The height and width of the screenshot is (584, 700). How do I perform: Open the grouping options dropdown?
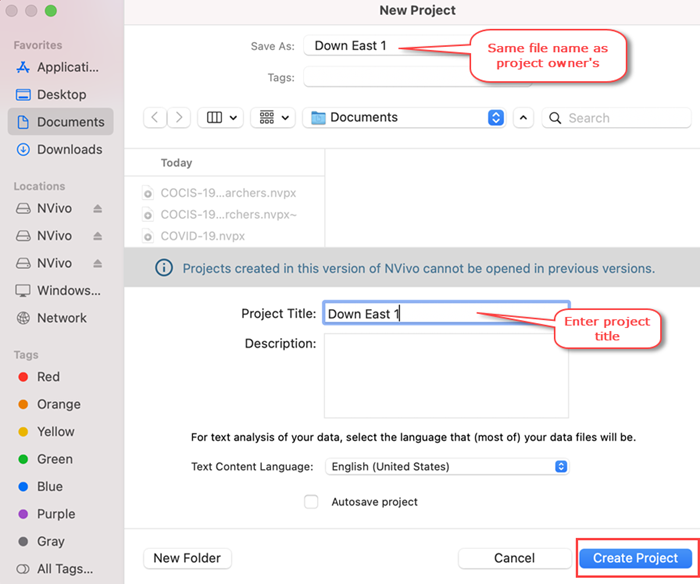(273, 118)
